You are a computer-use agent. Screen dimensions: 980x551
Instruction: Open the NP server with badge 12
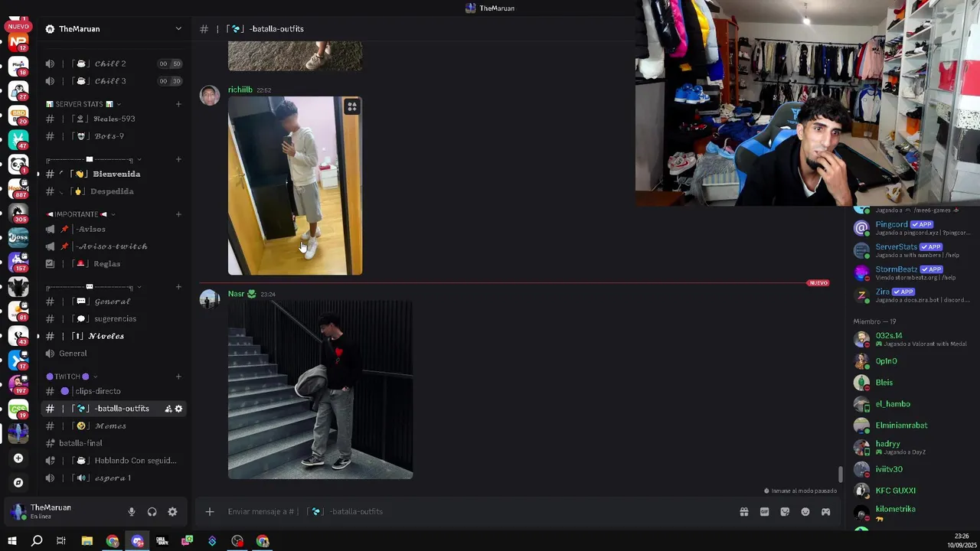click(x=18, y=41)
